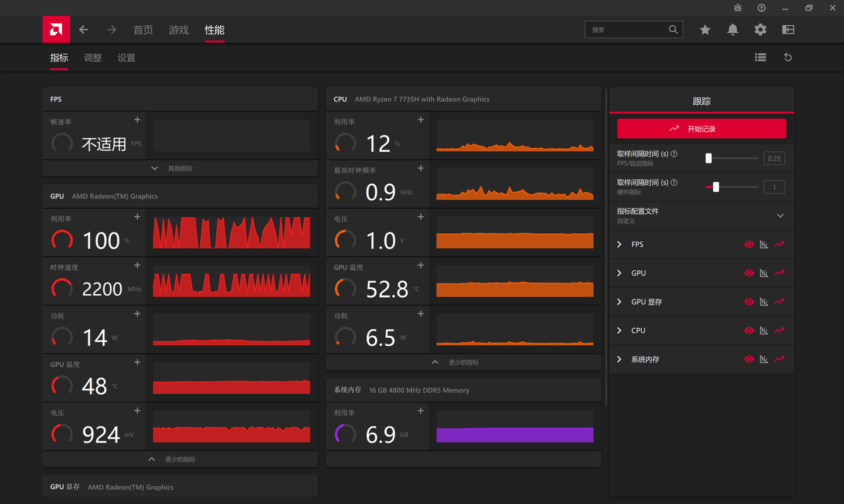Click hardware sampling interval help icon

pos(674,182)
